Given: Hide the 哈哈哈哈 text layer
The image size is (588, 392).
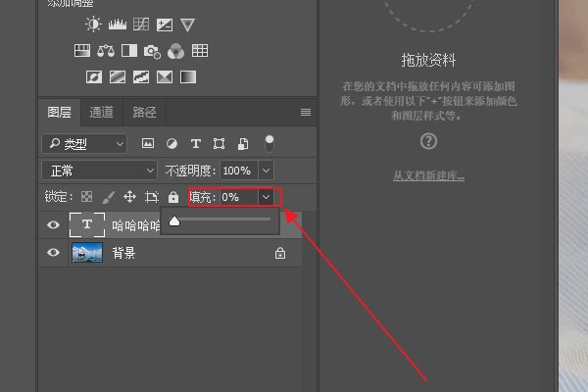Looking at the screenshot, I should (x=53, y=225).
